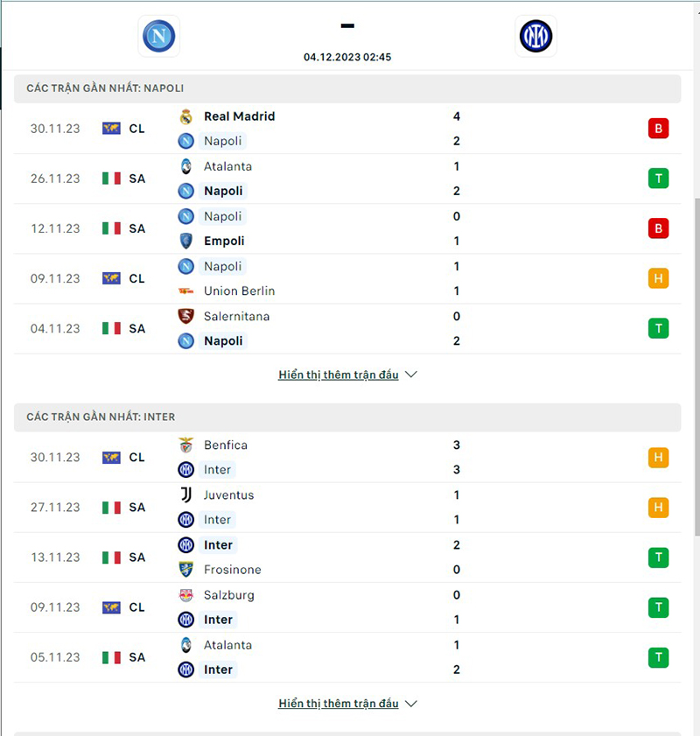Click the Real Madrid team logo
The width and height of the screenshot is (700, 736).
186,116
